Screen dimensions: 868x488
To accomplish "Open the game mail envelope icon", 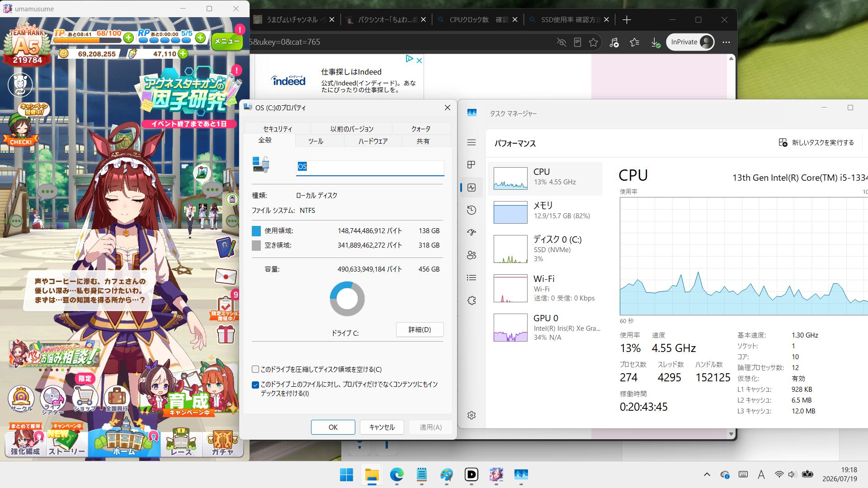I will tap(226, 276).
